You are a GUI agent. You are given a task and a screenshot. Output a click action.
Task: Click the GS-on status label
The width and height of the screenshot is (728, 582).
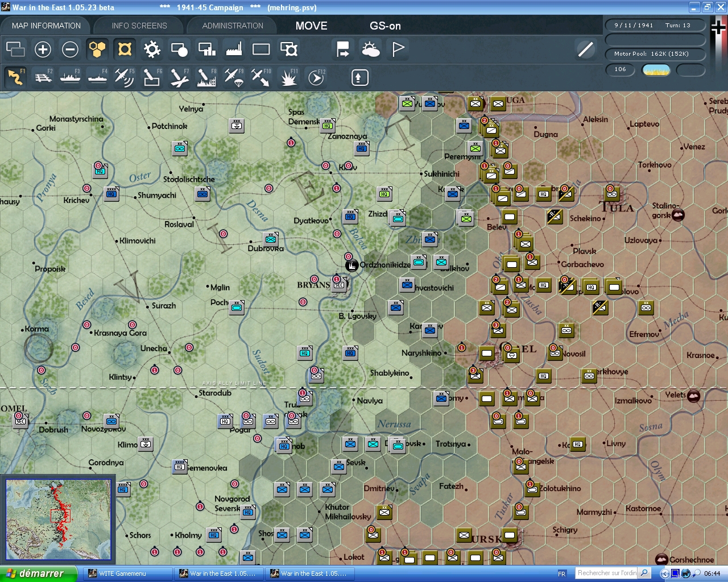pyautogui.click(x=385, y=26)
